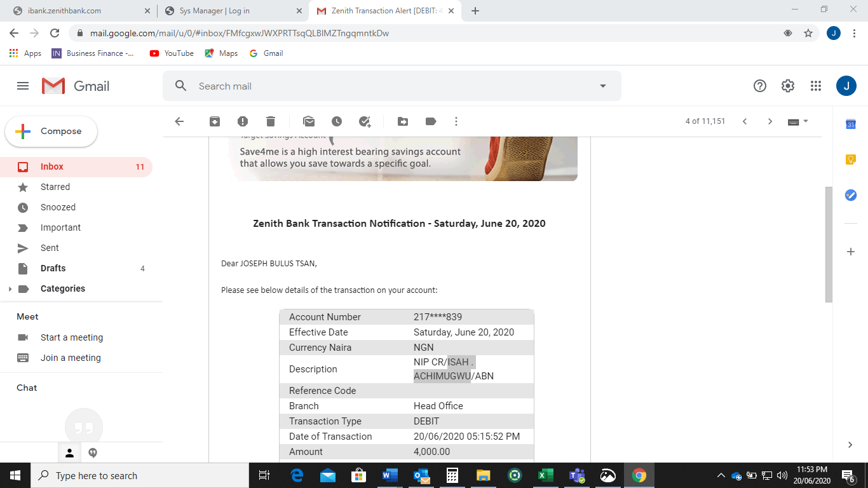Mark email as unread
868x488 pixels.
click(x=309, y=121)
